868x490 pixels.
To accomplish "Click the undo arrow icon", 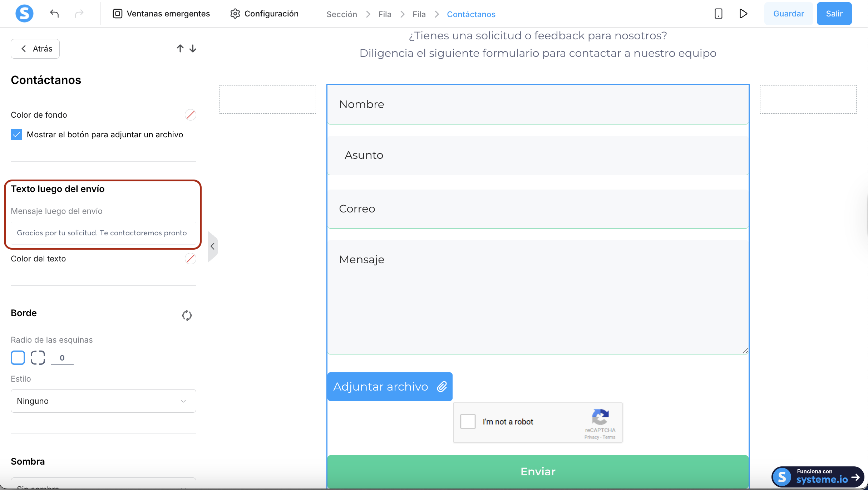I will tap(54, 14).
